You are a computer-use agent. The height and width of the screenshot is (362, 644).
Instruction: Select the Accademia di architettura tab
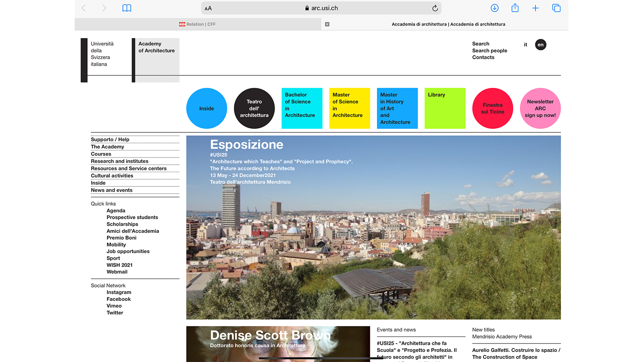(x=448, y=24)
